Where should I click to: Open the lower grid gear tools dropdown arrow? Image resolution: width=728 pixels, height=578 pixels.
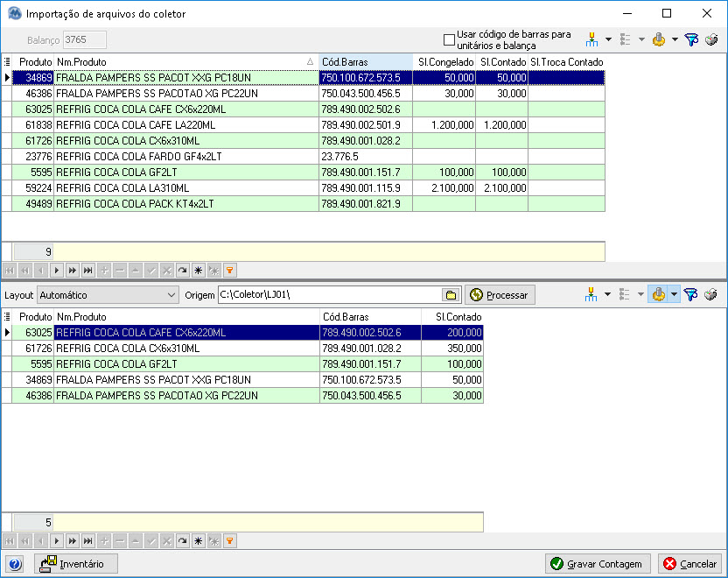pos(674,294)
